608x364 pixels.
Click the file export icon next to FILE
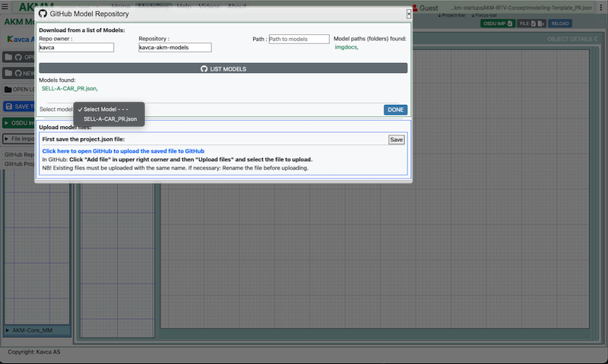click(x=541, y=24)
